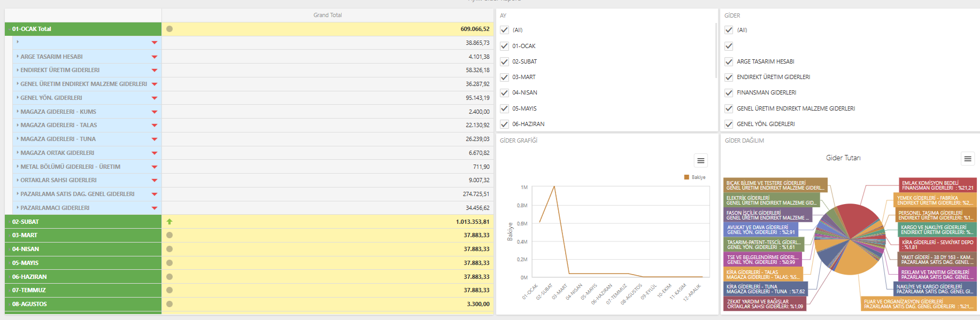Select the 01-OCAK Total row header
Image resolution: width=980 pixels, height=320 pixels.
(x=83, y=29)
